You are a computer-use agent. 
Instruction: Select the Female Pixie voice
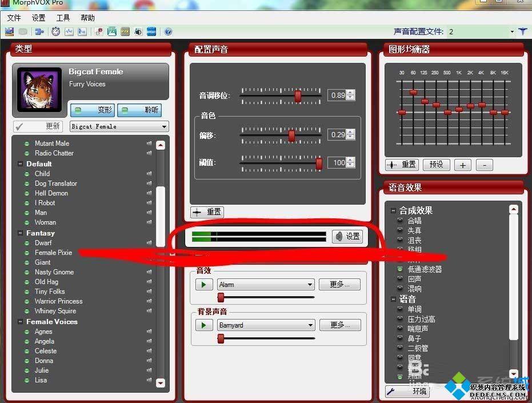(x=53, y=253)
